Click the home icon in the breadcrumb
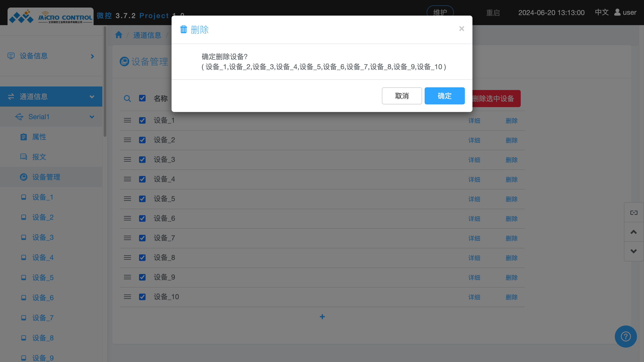The image size is (644, 362). (119, 35)
